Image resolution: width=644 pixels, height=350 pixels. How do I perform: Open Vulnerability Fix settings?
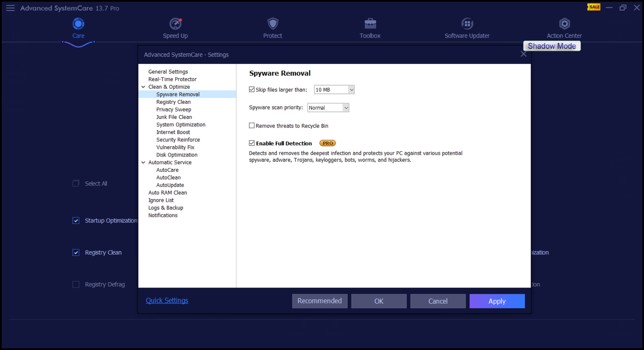pyautogui.click(x=175, y=147)
